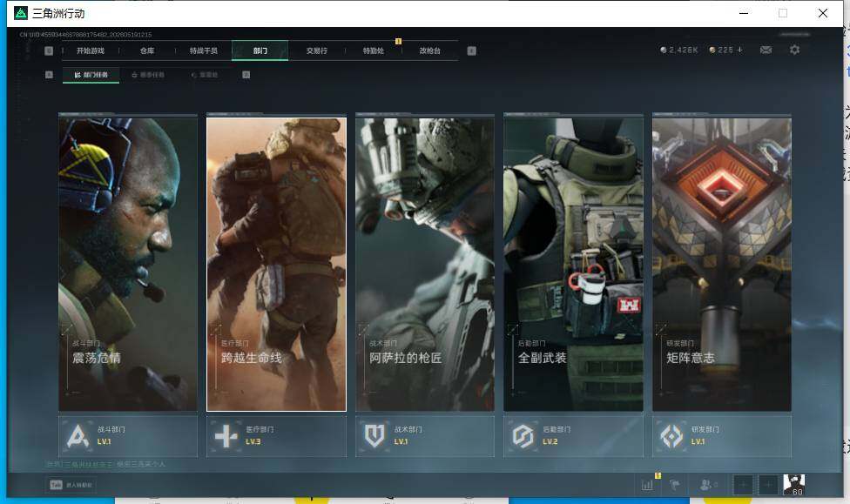Open the 全副武装 mission card

[x=574, y=263]
